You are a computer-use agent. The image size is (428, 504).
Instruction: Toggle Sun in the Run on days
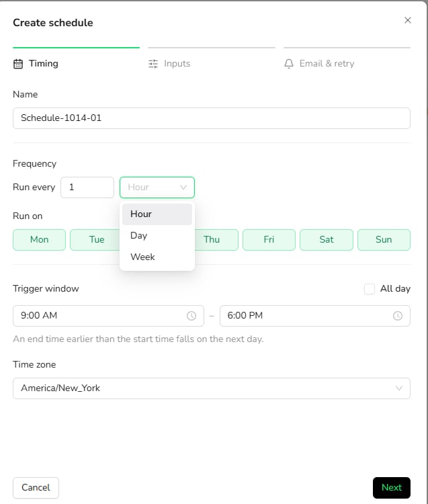[384, 240]
